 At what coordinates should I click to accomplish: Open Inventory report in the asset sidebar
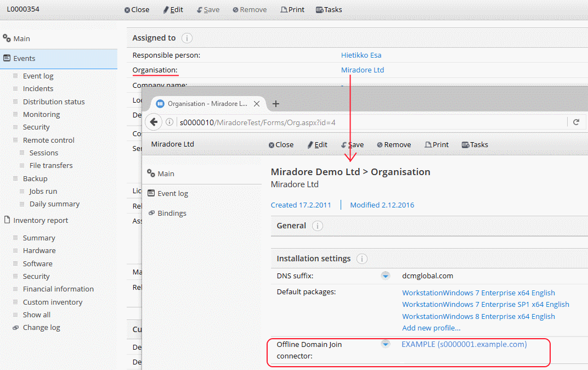click(x=36, y=220)
